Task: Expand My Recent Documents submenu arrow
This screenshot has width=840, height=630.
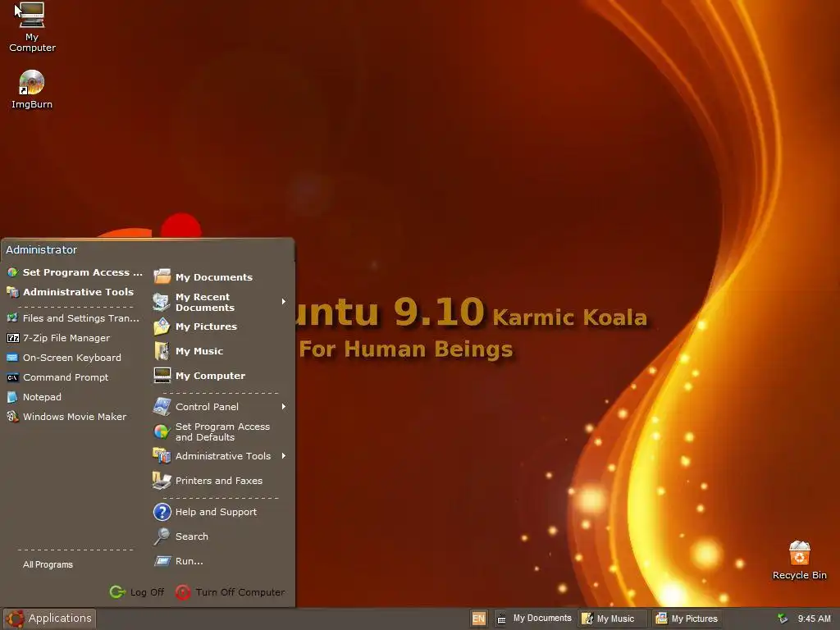Action: (x=283, y=302)
